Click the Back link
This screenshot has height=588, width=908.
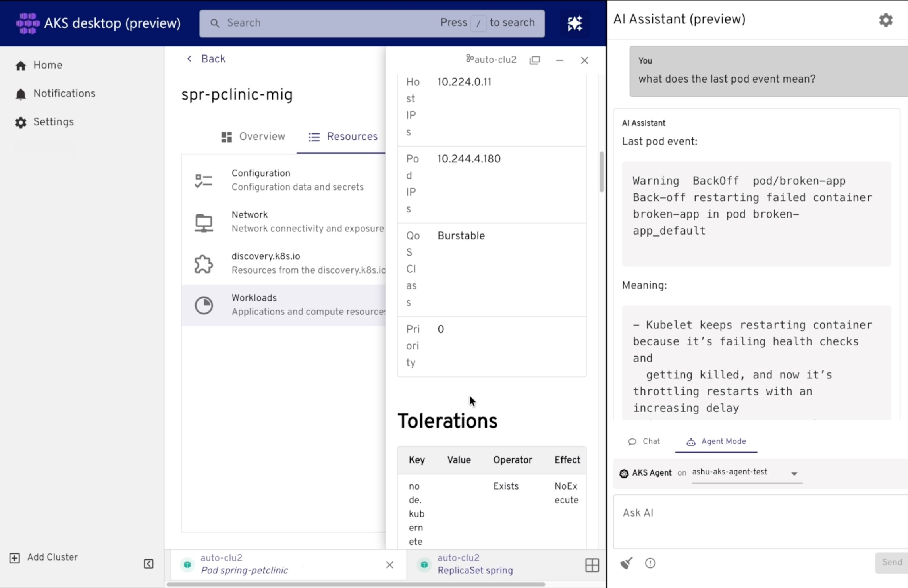[x=206, y=59]
